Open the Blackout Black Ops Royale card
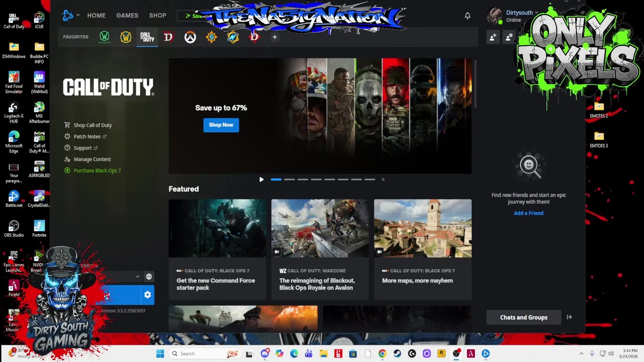This screenshot has width=644, height=362. 320,249
